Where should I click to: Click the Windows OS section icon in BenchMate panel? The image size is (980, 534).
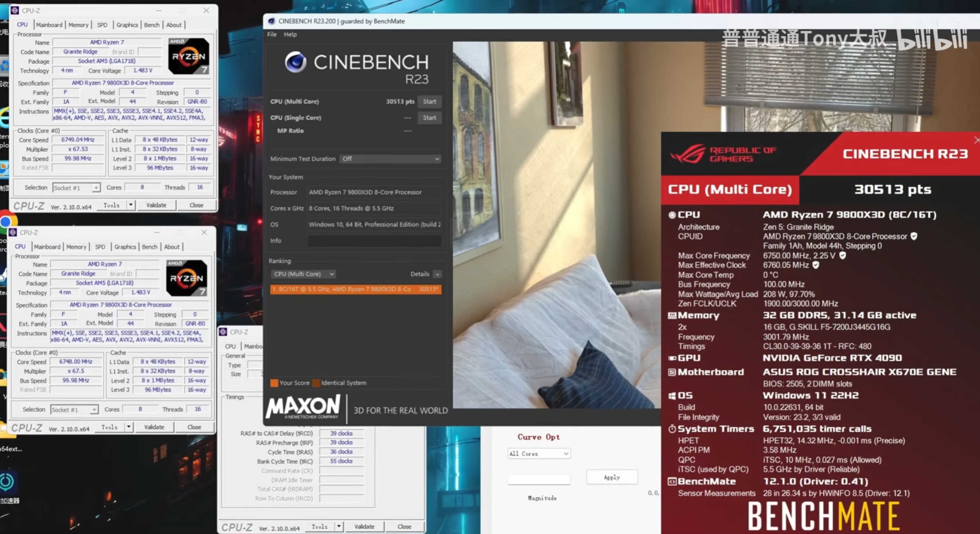[672, 396]
